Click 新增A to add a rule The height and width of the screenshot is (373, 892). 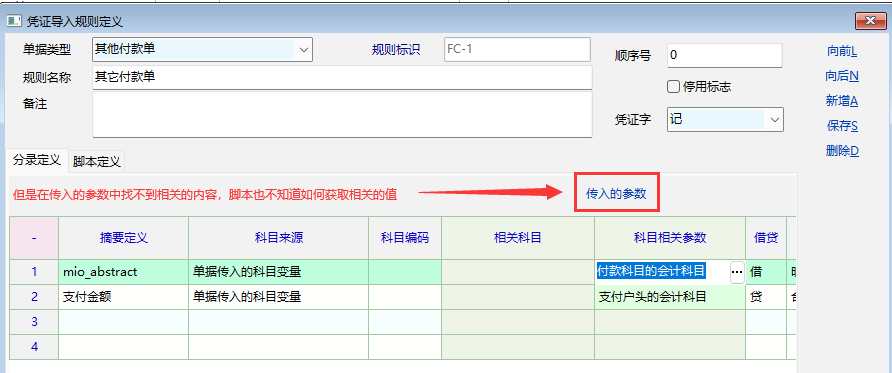pos(842,101)
